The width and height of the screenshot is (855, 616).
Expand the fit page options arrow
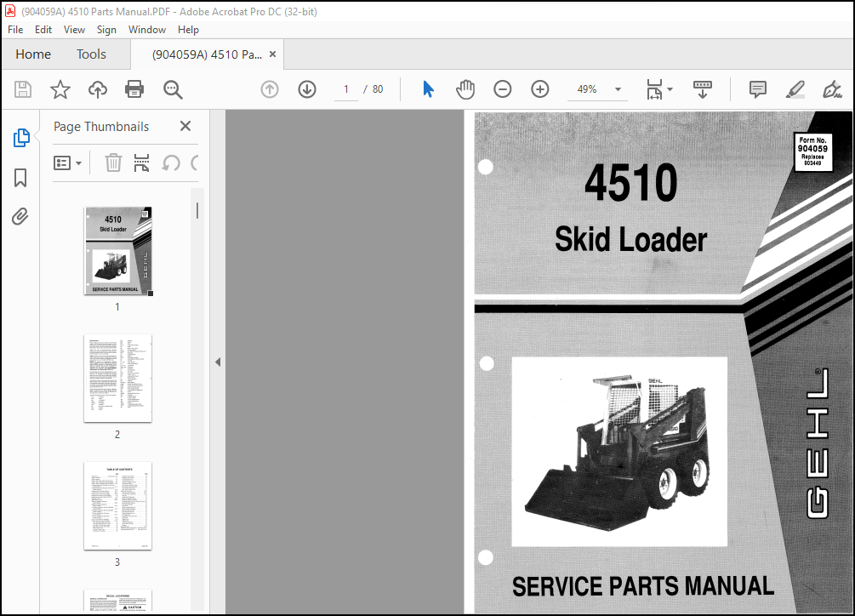[670, 89]
